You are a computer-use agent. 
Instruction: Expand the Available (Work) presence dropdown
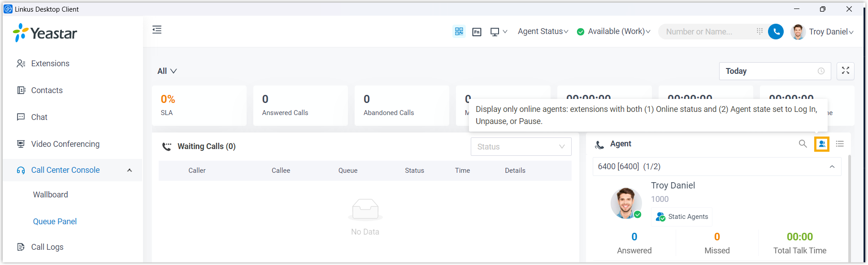(613, 31)
